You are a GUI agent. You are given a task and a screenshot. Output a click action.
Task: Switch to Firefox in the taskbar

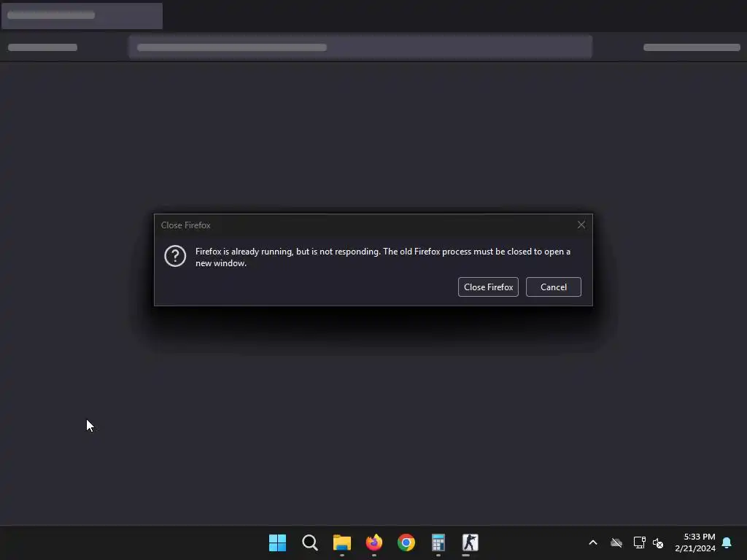374,542
